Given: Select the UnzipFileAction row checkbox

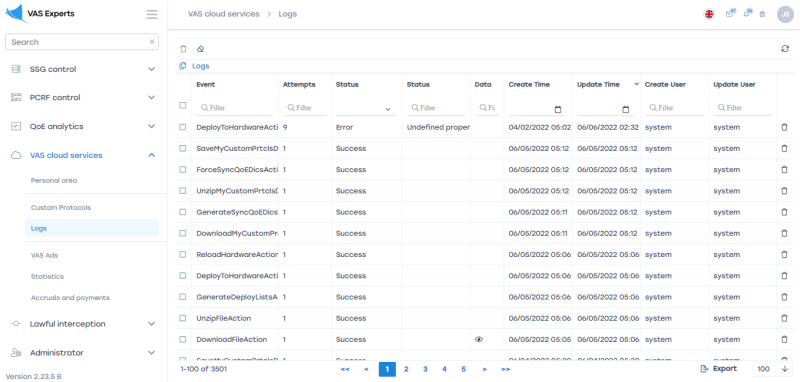Looking at the screenshot, I should click(183, 318).
